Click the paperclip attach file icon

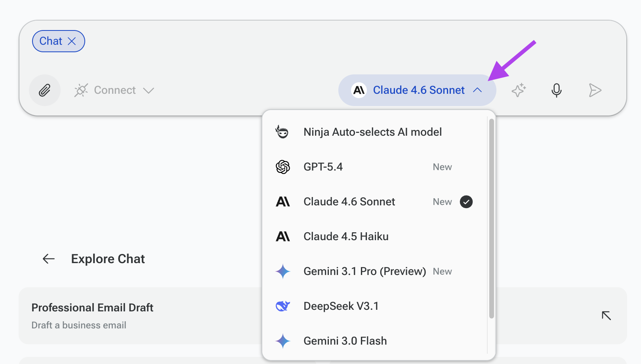pyautogui.click(x=45, y=90)
